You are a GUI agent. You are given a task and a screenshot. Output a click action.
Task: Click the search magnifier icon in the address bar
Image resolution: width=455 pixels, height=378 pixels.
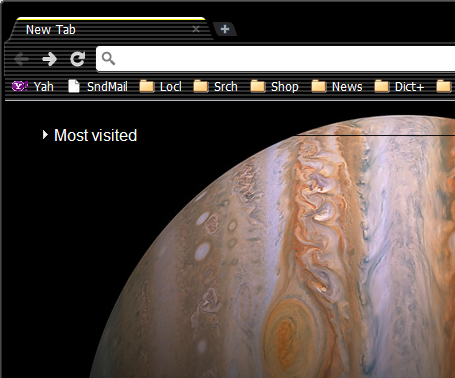pyautogui.click(x=108, y=59)
